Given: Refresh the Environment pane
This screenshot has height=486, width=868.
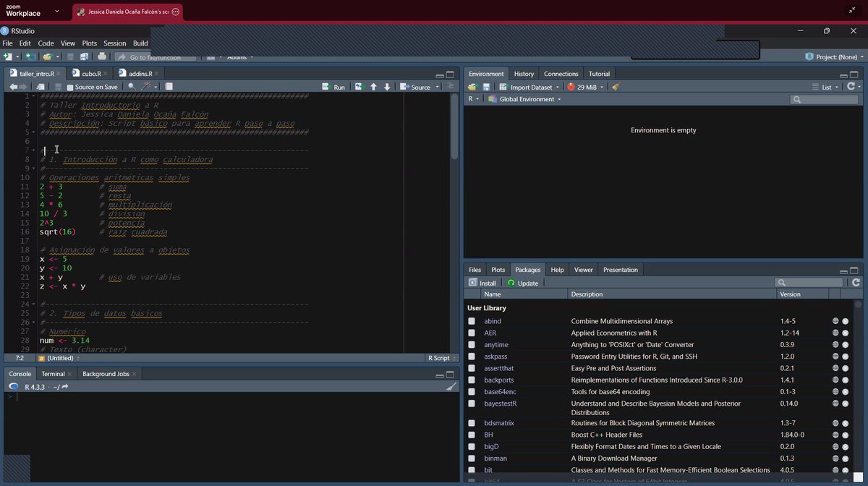Looking at the screenshot, I should coord(851,87).
